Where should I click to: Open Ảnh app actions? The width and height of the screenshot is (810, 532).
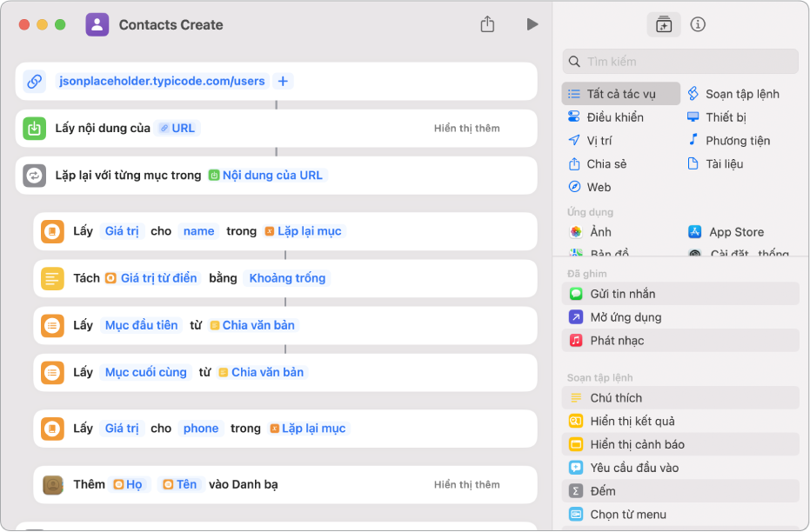click(x=591, y=232)
